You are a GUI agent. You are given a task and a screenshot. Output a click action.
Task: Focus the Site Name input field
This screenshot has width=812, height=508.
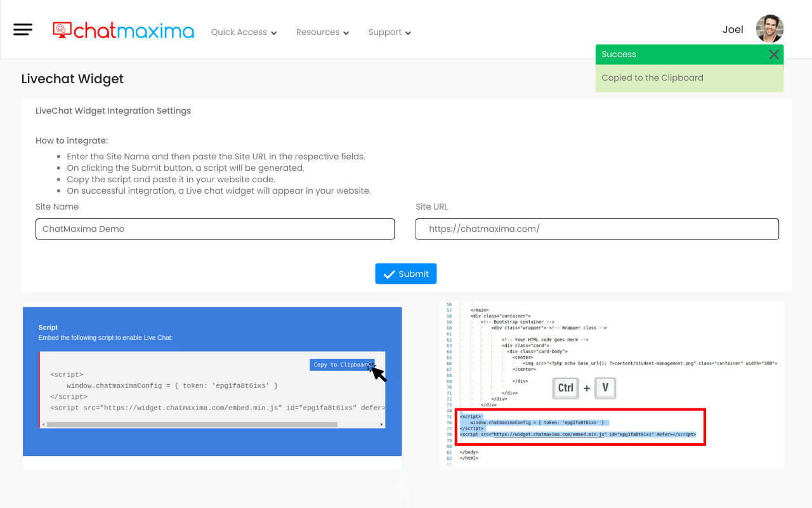tap(215, 229)
